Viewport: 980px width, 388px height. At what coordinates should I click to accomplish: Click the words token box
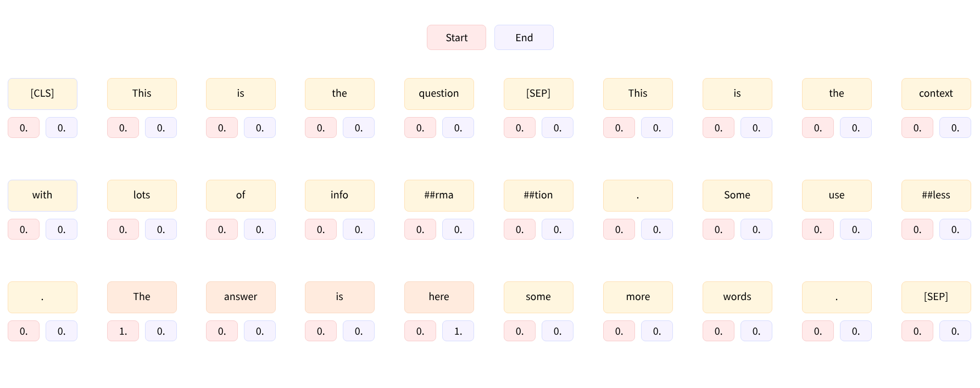[x=737, y=297]
